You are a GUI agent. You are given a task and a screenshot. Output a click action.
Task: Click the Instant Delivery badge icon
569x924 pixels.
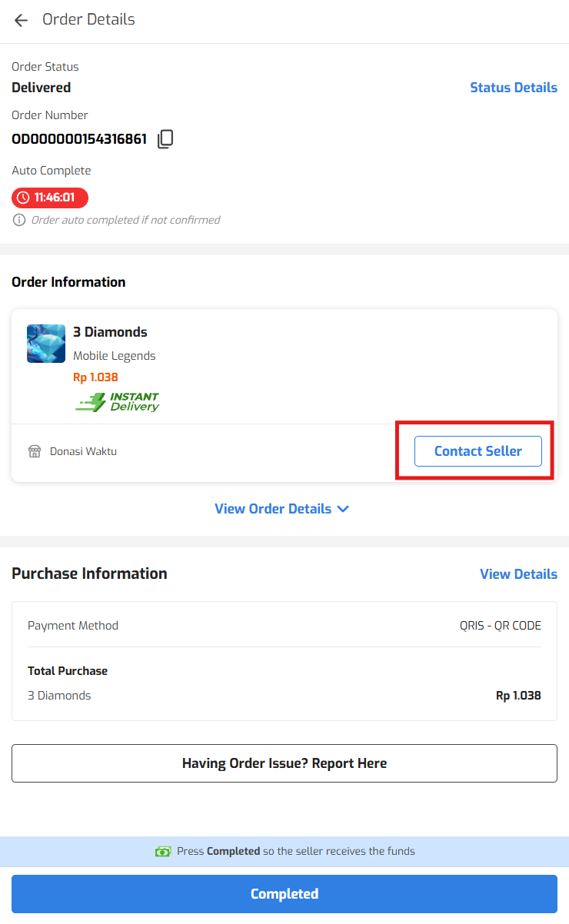point(117,402)
